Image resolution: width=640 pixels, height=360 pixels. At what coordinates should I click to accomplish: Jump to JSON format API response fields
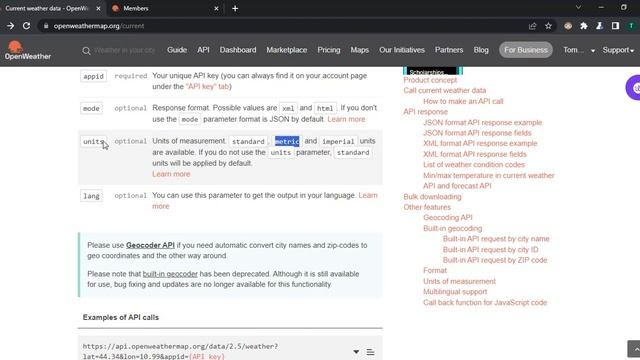click(x=477, y=133)
